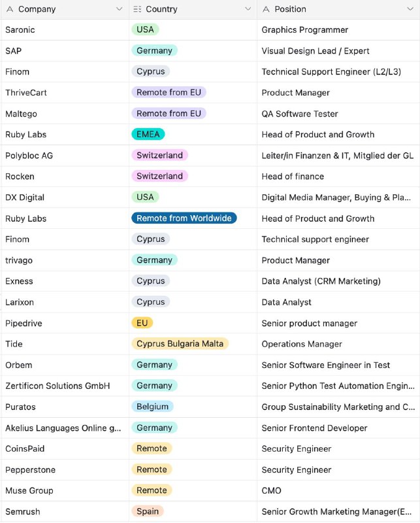The image size is (420, 523).
Task: Select Senior Python Test Automation position cell
Action: [338, 386]
